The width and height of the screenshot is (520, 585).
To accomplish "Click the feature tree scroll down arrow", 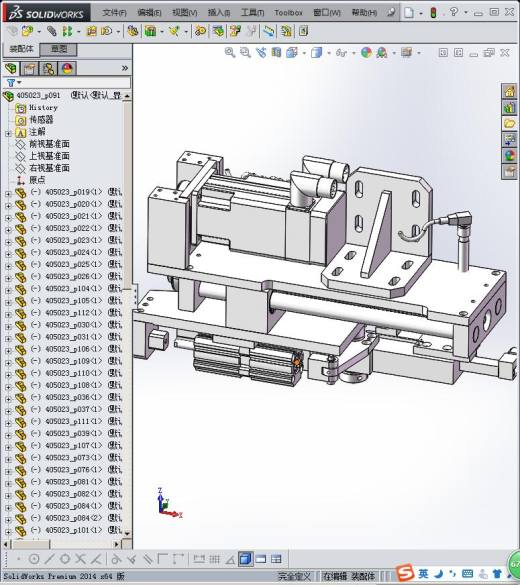I will coord(127,534).
